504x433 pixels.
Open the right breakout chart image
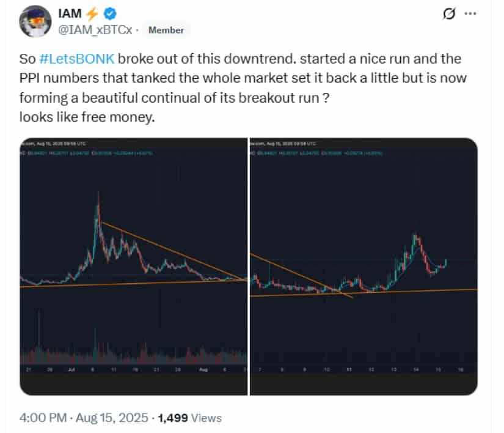(363, 267)
